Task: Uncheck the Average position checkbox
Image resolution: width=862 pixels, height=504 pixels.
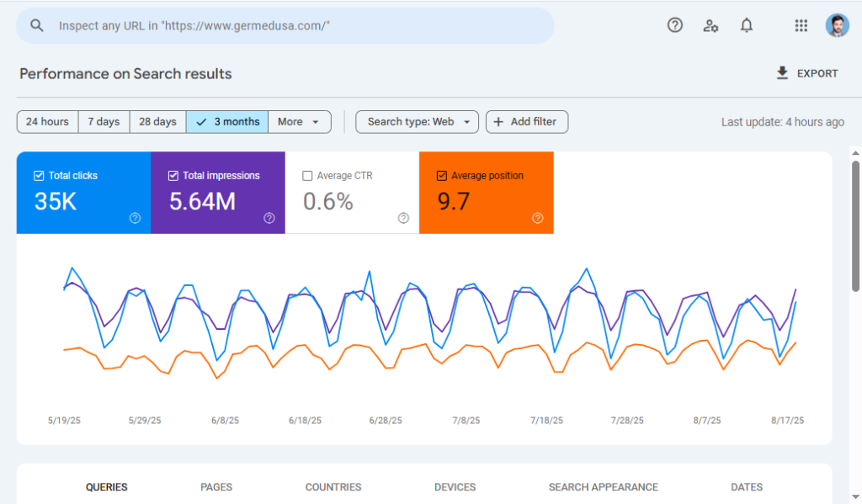Action: [441, 176]
